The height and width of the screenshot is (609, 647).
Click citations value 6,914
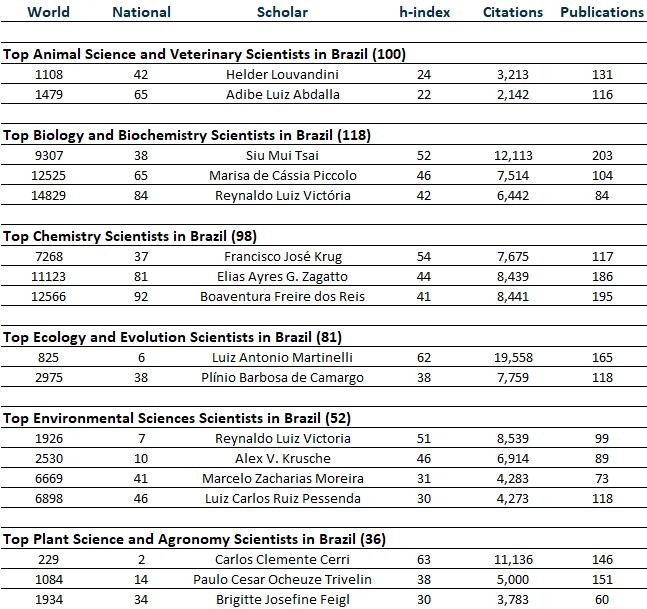click(513, 458)
